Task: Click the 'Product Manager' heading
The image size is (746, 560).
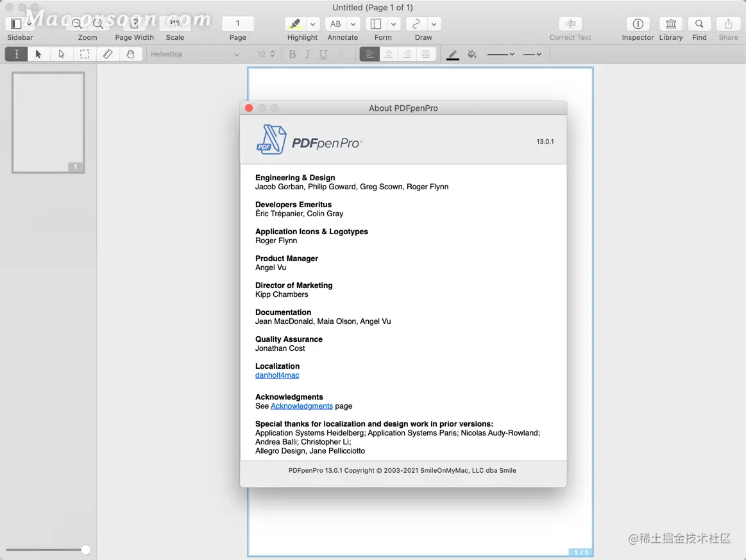Action: 287,259
